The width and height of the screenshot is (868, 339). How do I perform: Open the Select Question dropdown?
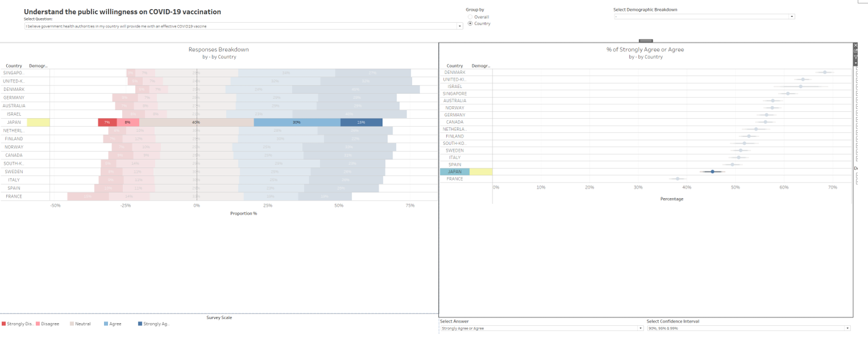[460, 26]
